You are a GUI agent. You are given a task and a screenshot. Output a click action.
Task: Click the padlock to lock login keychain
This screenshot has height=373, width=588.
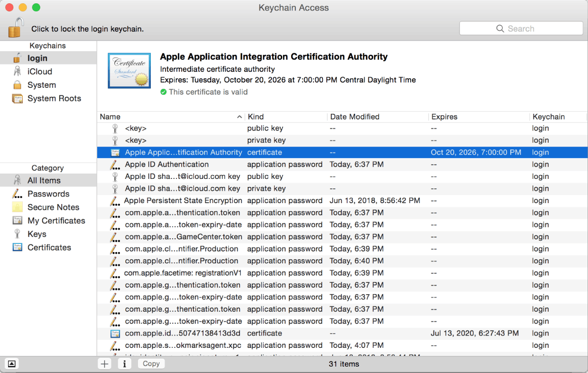(16, 27)
